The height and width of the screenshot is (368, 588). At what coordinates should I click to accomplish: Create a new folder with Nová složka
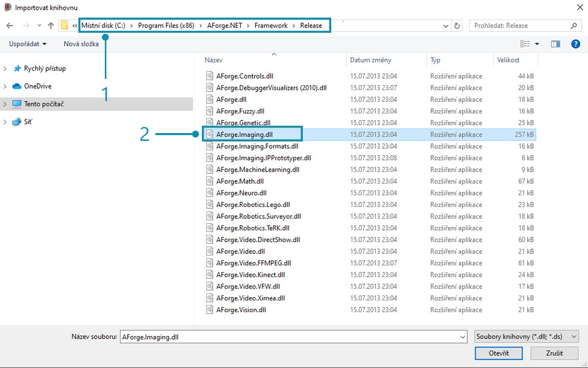pos(81,44)
